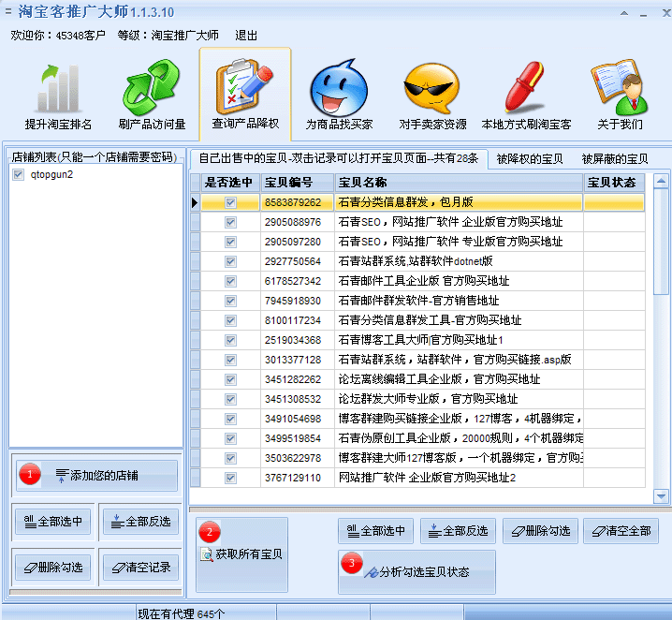Sort by 宝贝状态 column header
This screenshot has height=620, width=672.
tap(614, 183)
